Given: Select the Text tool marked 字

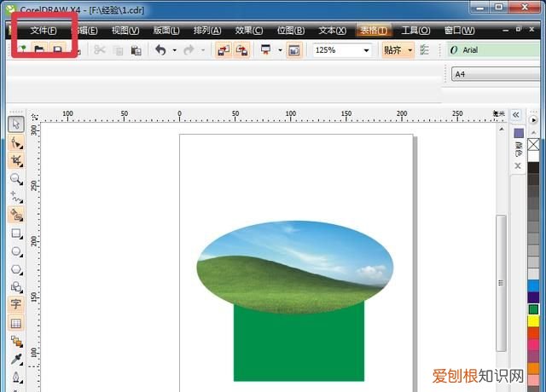Looking at the screenshot, I should (16, 304).
